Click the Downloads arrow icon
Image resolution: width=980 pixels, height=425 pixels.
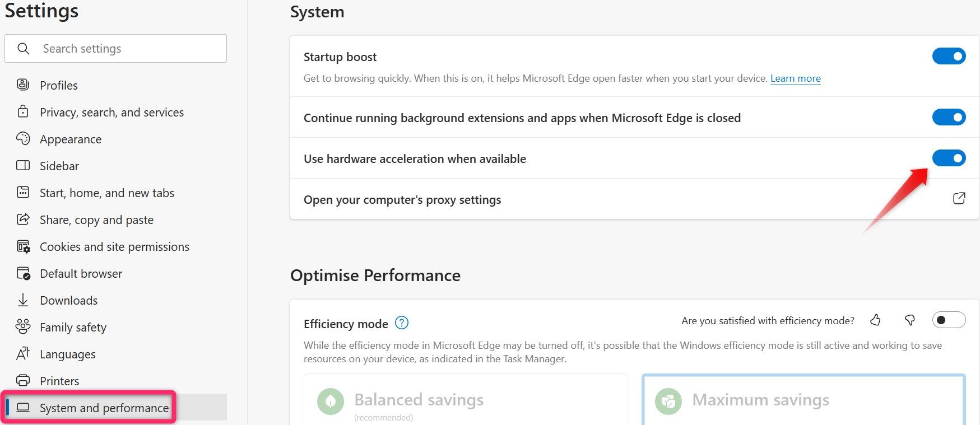pyautogui.click(x=22, y=300)
